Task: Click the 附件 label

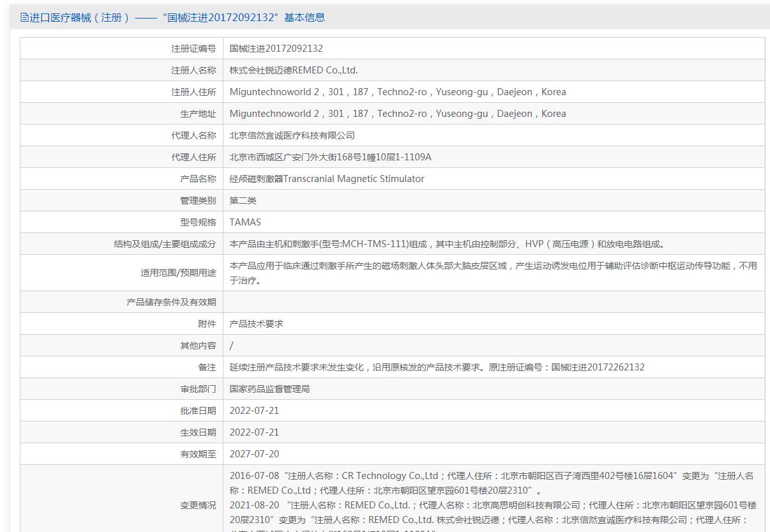Action: click(x=207, y=324)
